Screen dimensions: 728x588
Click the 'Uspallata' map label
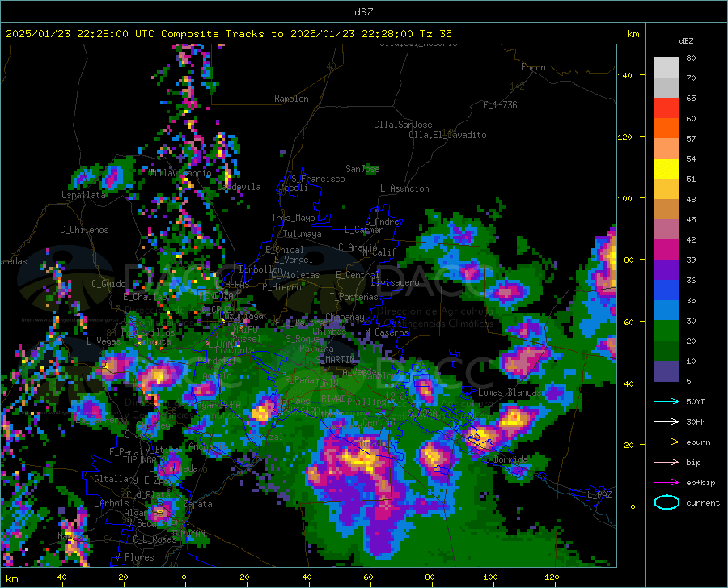tap(83, 195)
